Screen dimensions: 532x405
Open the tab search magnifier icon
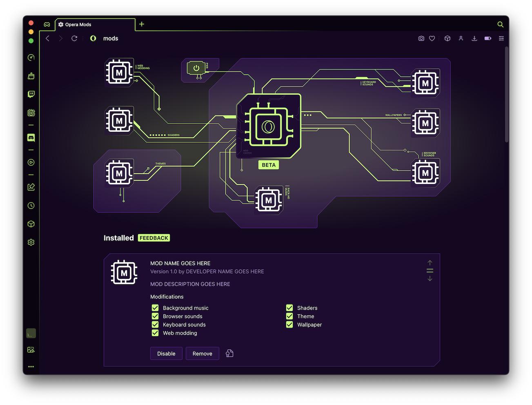[x=500, y=24]
